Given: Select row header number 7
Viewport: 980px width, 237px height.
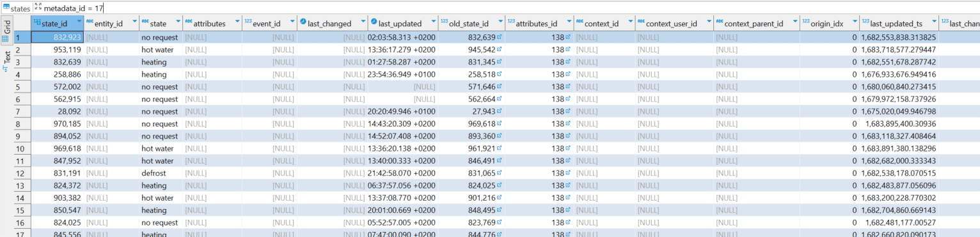Looking at the screenshot, I should tap(22, 112).
